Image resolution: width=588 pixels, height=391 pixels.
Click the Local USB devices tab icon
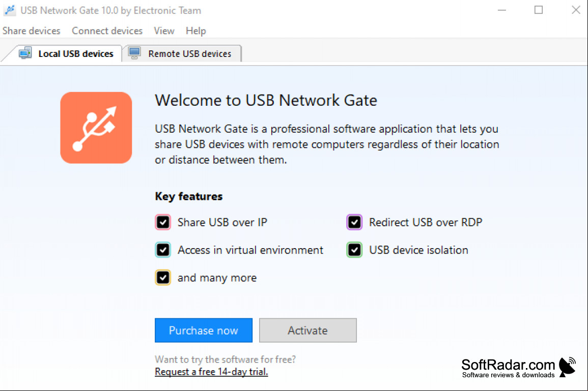25,53
